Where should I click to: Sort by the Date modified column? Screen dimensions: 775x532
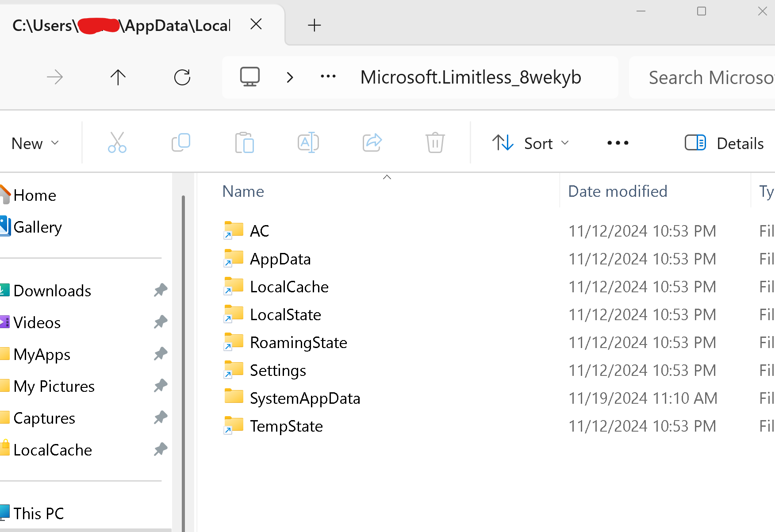(618, 191)
